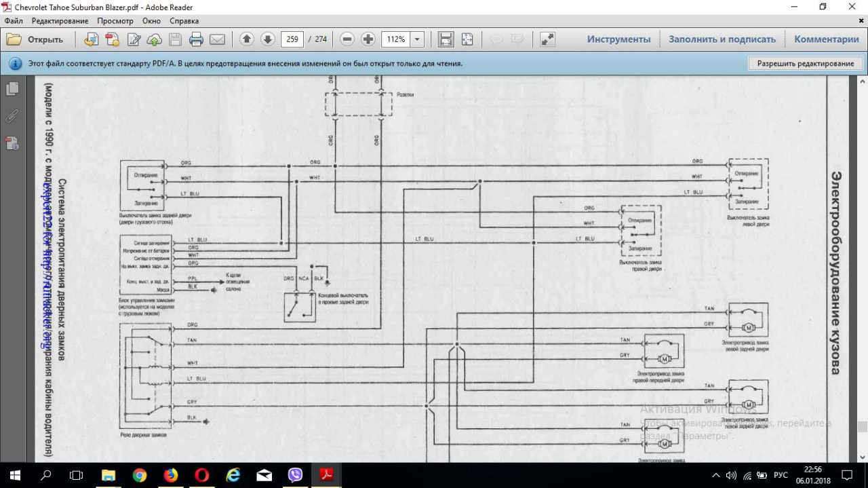Open the zoom percentage dropdown arrow
This screenshot has width=868, height=488.
(x=417, y=39)
